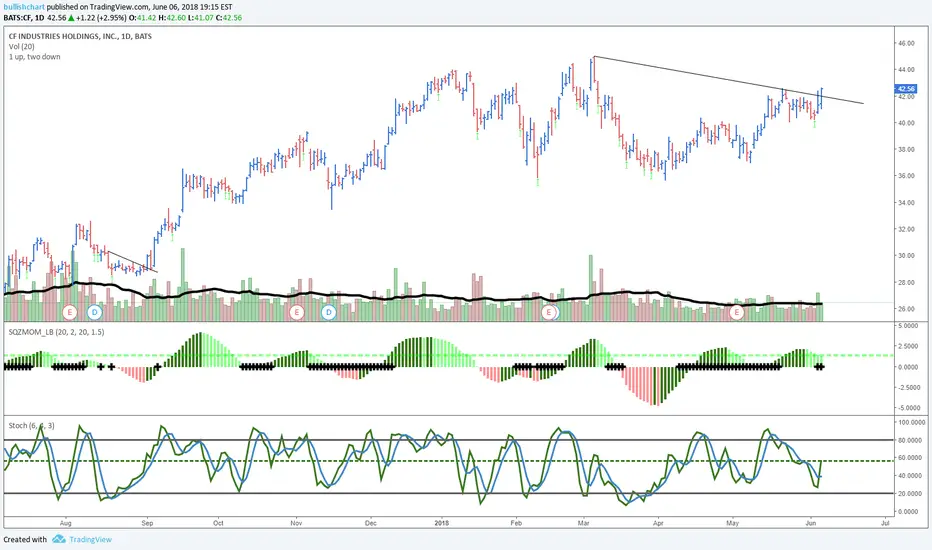This screenshot has width=932, height=550.
Task: Click the Jul label on time axis
Action: click(885, 523)
